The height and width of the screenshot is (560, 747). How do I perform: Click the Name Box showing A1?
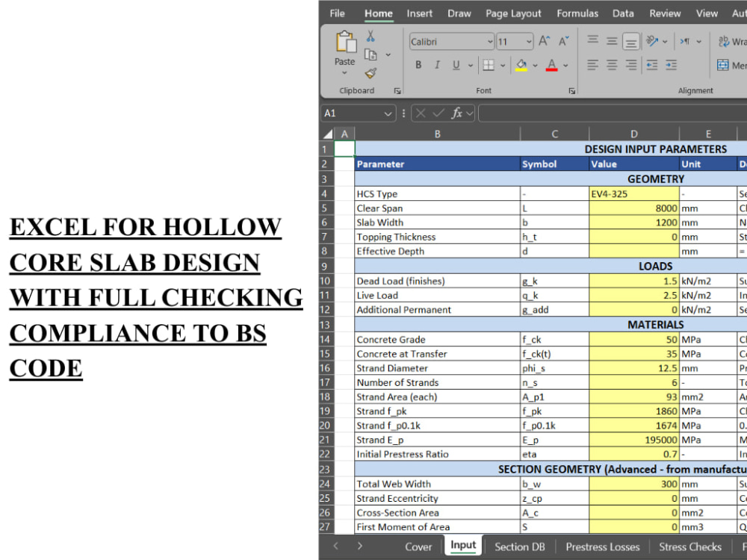(x=358, y=113)
